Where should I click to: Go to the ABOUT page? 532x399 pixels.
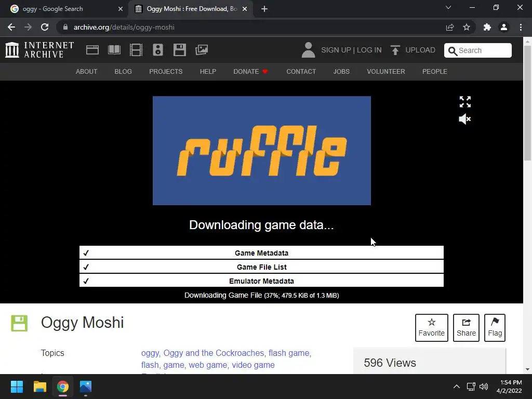(x=87, y=72)
